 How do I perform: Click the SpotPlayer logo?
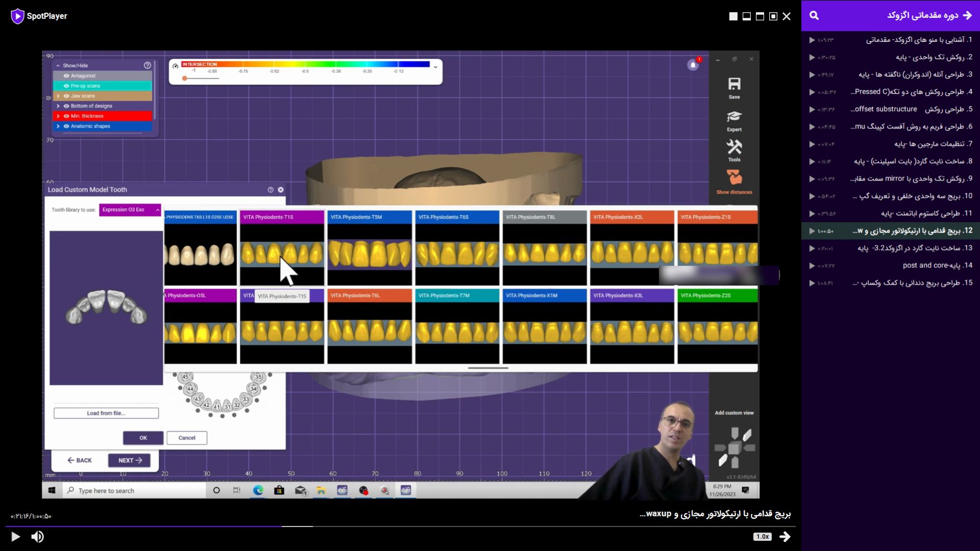39,16
